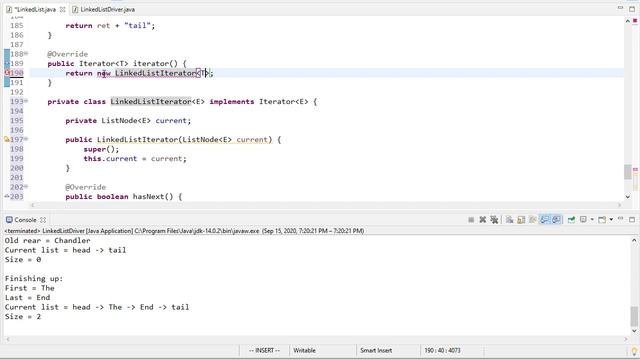640x360 pixels.
Task: Clear the Console output
Action: coord(509,220)
